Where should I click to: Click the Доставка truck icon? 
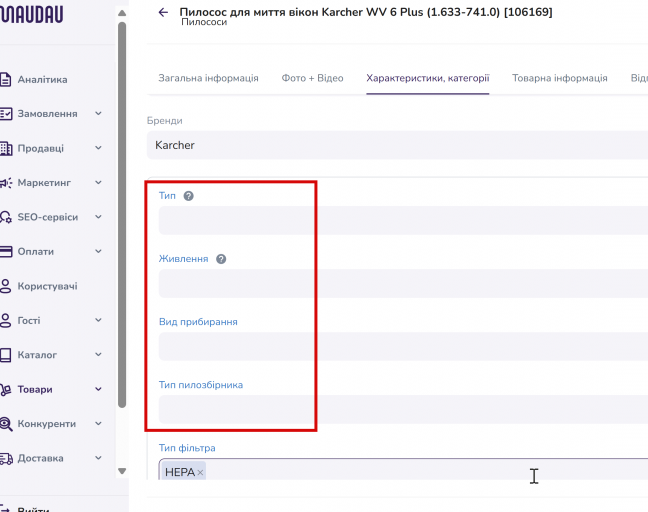6,458
